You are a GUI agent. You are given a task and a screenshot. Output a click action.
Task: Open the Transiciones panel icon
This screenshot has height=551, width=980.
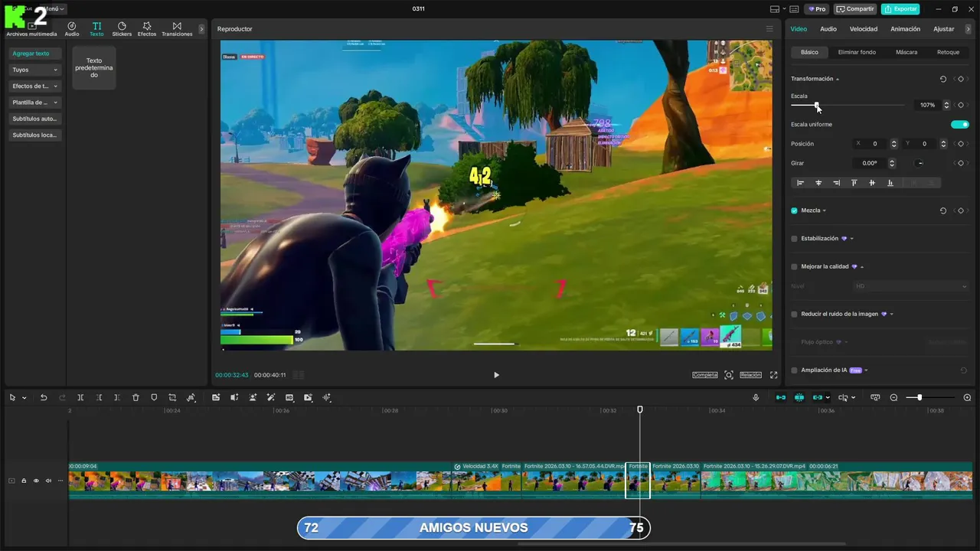click(177, 29)
